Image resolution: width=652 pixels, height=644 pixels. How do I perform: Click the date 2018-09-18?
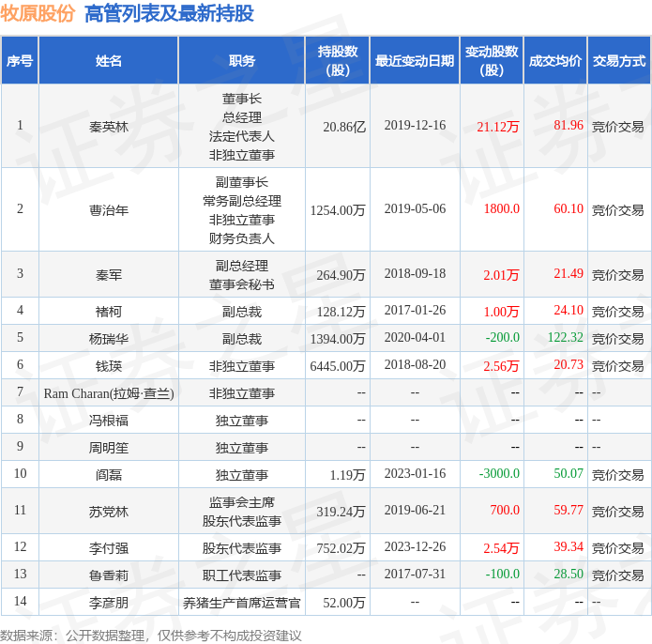(x=415, y=274)
